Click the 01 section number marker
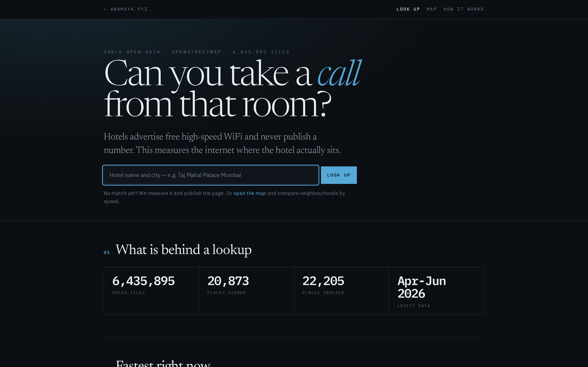Viewport: 588px width, 367px height. (x=107, y=252)
